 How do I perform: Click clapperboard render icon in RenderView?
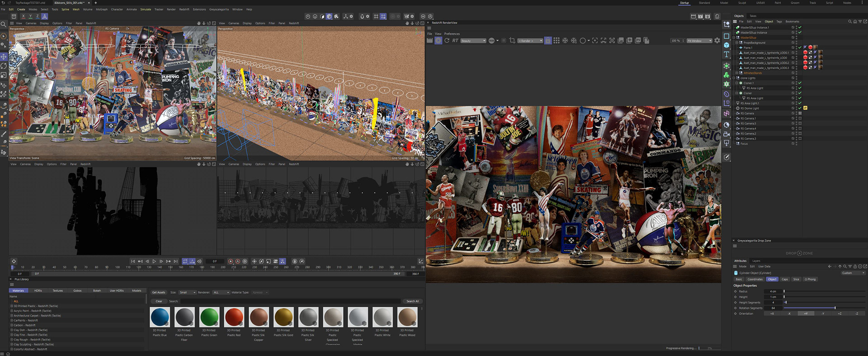click(x=429, y=40)
